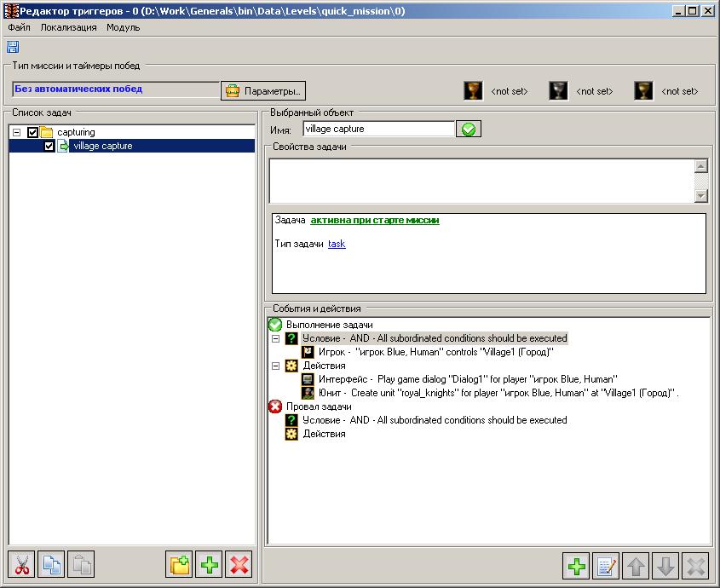720x588 pixels.
Task: Click the save floppy disk icon
Action: 13,47
